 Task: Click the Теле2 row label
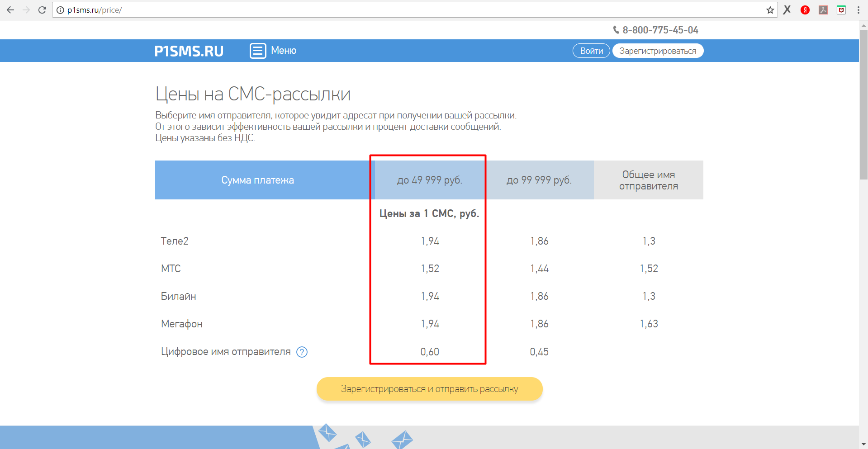175,241
